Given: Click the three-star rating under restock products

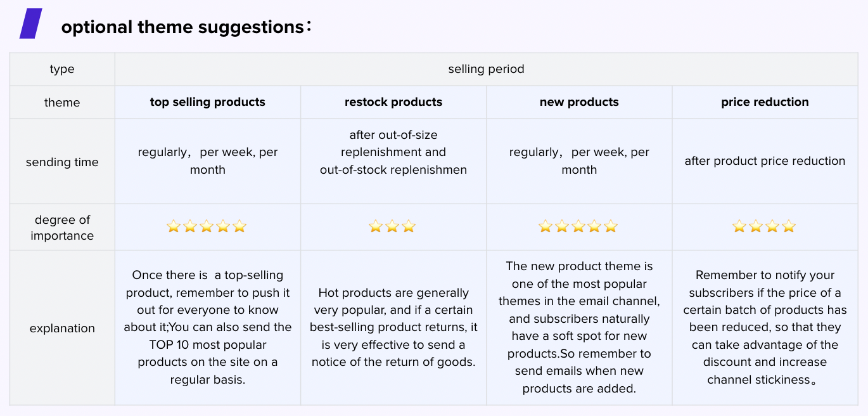Looking at the screenshot, I should coord(392,226).
